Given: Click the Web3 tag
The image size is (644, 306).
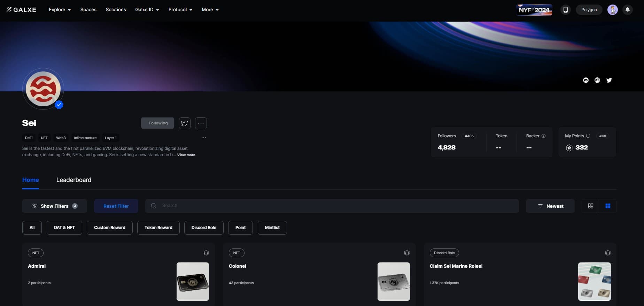Looking at the screenshot, I should 61,138.
